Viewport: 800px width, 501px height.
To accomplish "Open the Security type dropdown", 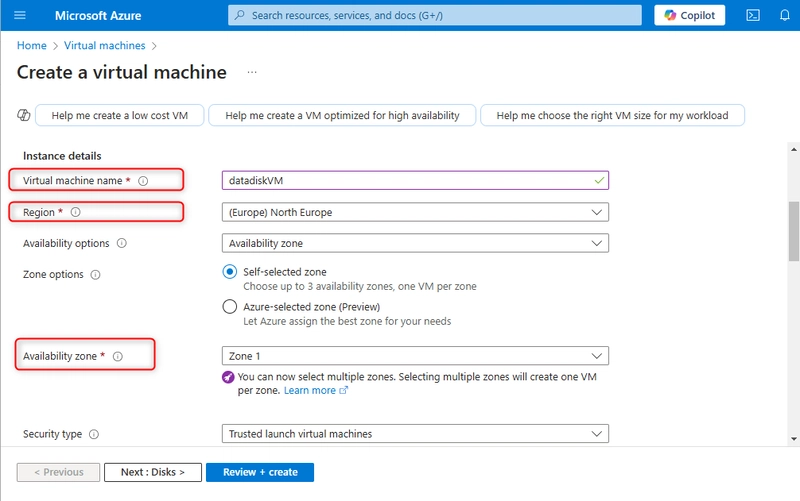I will click(x=415, y=434).
